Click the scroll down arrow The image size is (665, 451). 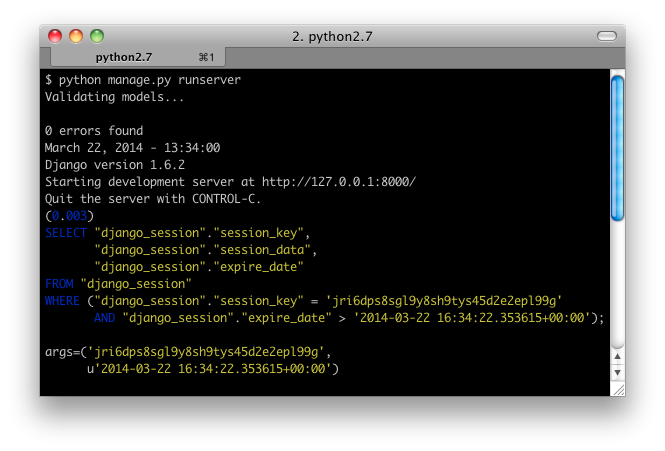[618, 373]
